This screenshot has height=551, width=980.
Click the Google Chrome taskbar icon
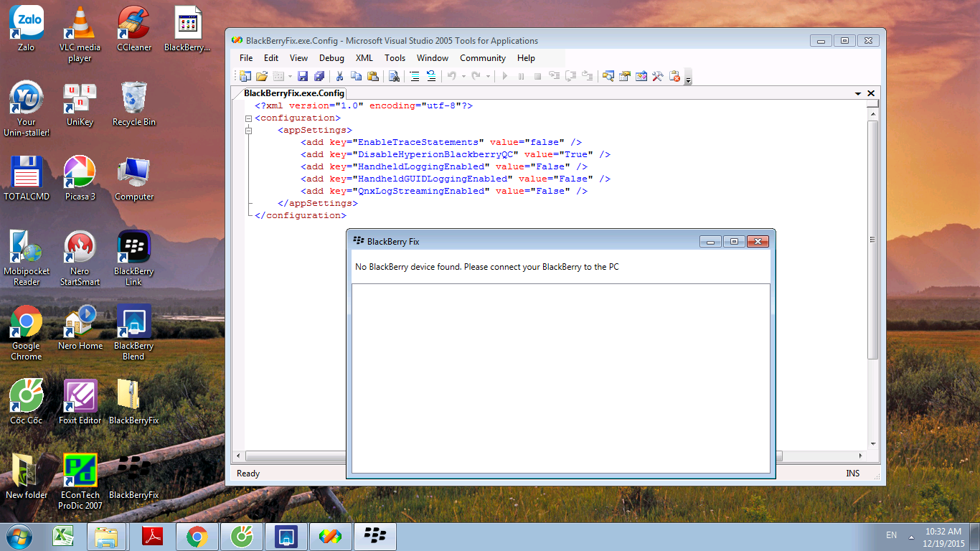tap(197, 536)
